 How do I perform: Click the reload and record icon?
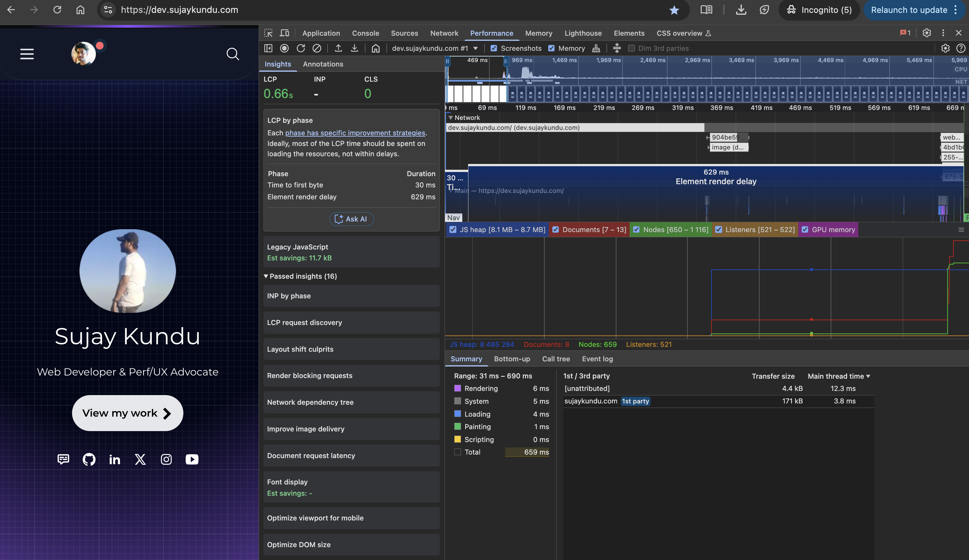coord(301,48)
